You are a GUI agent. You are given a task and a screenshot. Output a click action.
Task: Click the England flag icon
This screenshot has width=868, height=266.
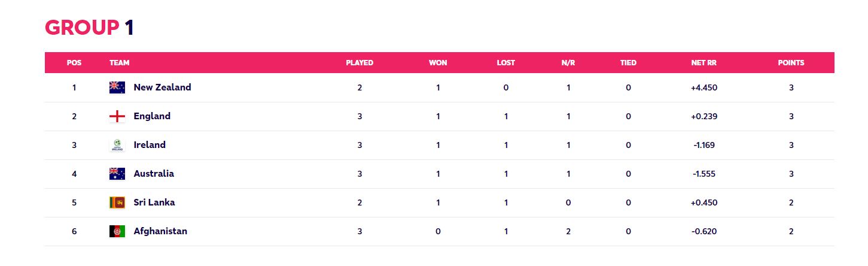click(x=117, y=116)
